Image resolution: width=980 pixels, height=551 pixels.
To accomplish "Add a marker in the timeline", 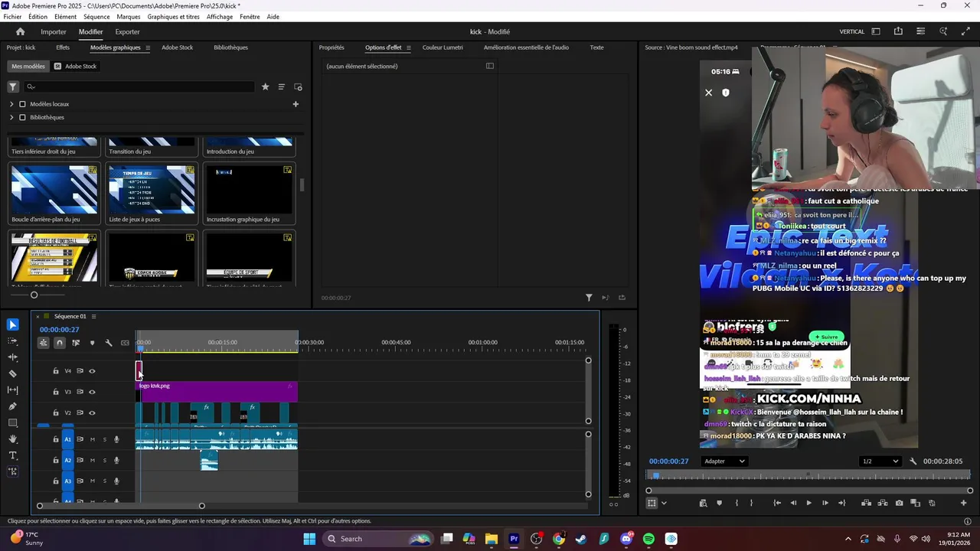I will (x=92, y=343).
